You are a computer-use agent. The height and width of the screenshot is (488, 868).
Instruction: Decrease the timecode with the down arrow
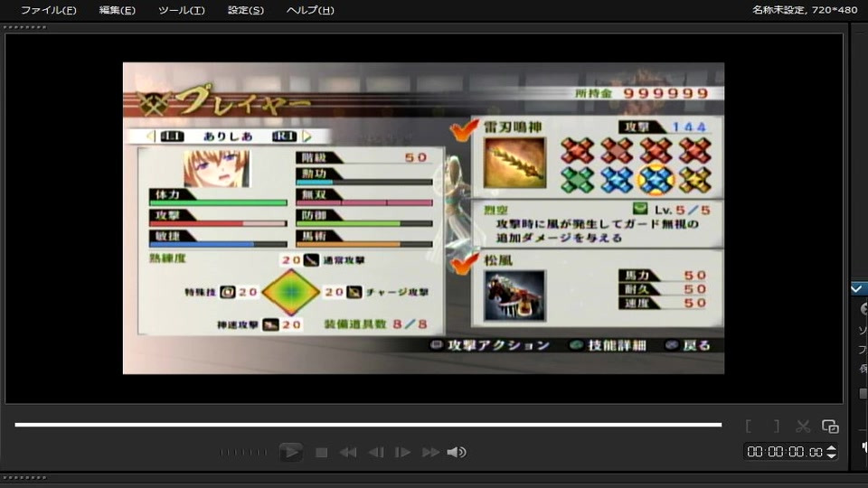pyautogui.click(x=831, y=455)
